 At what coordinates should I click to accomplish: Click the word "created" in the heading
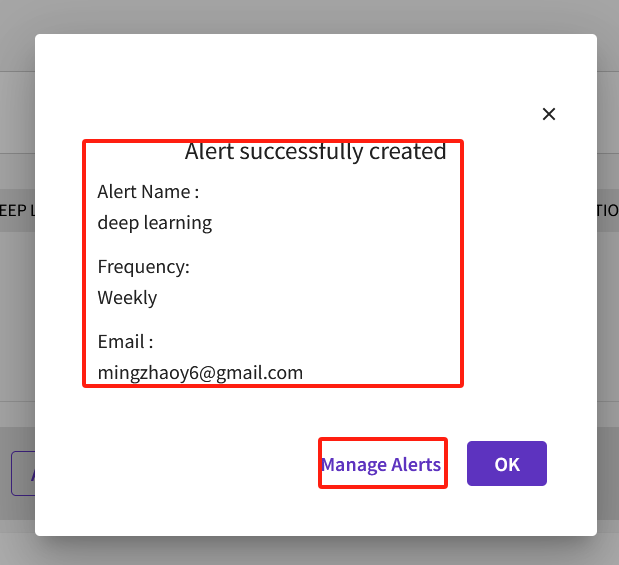(408, 151)
